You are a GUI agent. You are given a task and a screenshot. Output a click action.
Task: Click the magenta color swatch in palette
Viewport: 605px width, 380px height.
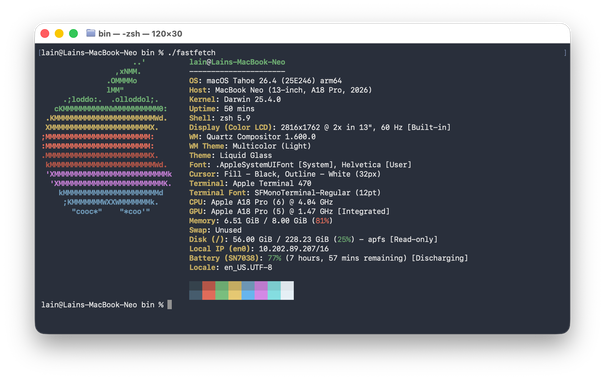coord(261,290)
